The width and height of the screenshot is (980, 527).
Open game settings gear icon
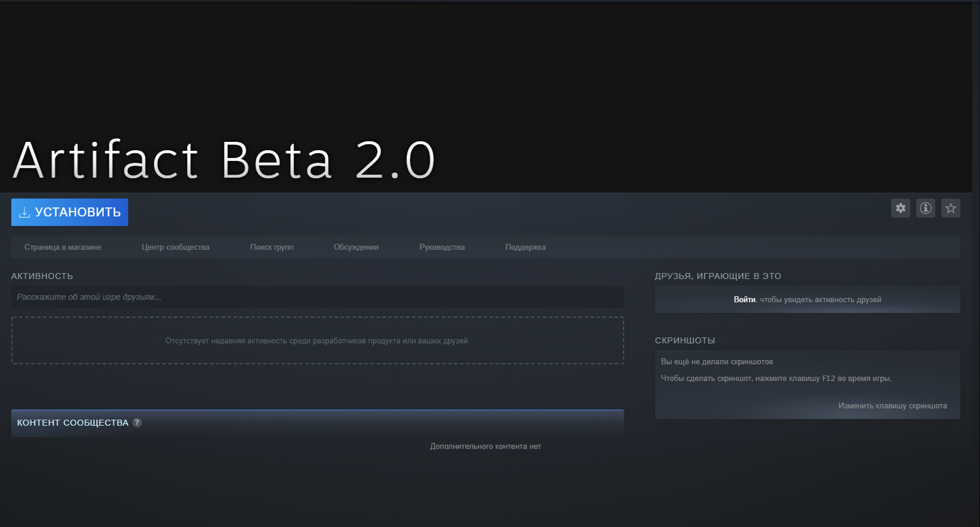point(901,208)
